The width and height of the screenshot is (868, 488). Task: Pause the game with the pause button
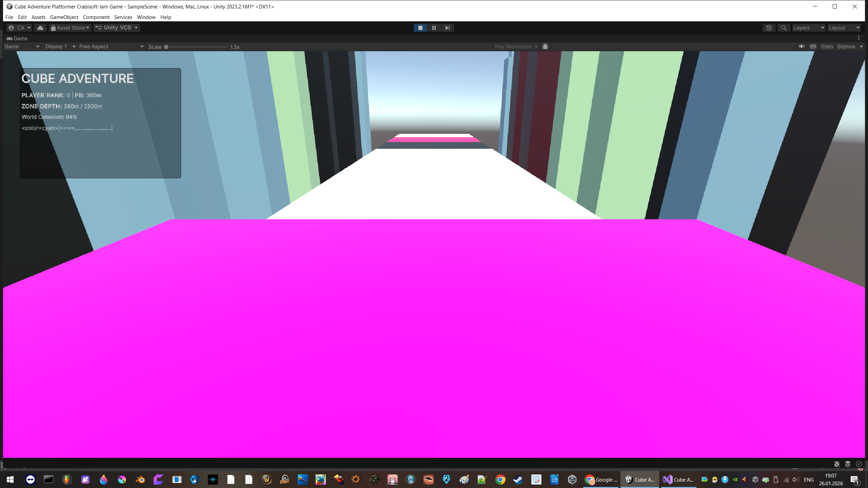pyautogui.click(x=434, y=28)
